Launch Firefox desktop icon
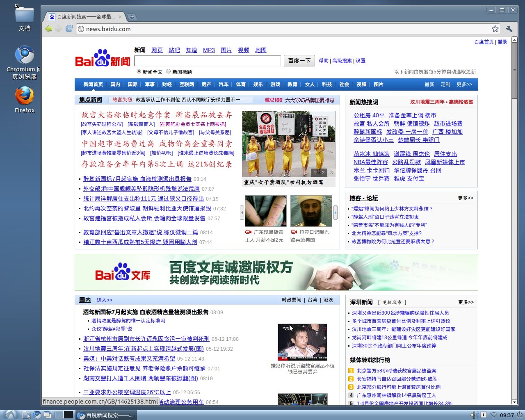Viewport: 525px width, 420px height. coord(25,99)
